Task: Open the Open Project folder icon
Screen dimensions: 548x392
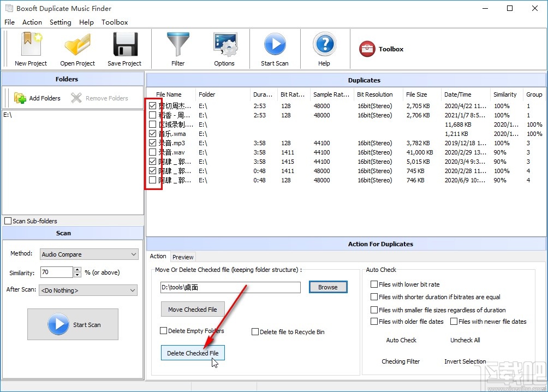Action: (78, 44)
